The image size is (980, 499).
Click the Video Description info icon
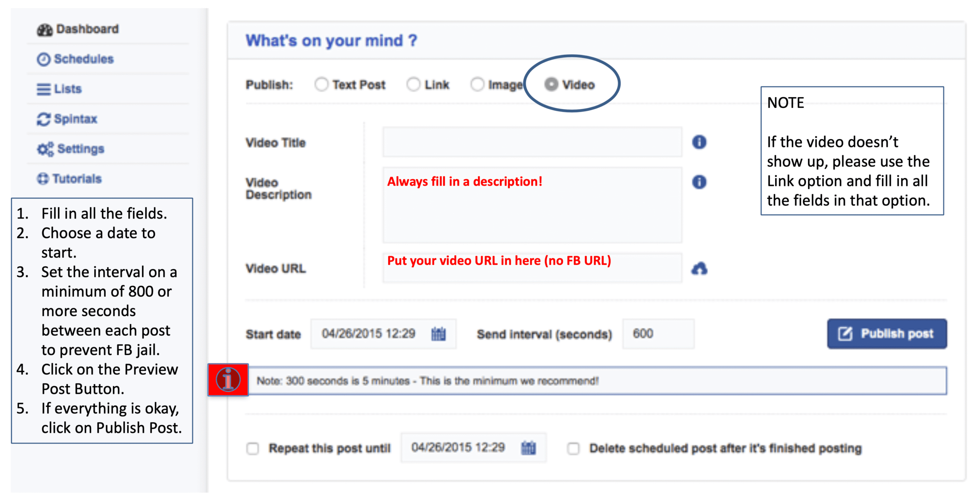click(699, 182)
